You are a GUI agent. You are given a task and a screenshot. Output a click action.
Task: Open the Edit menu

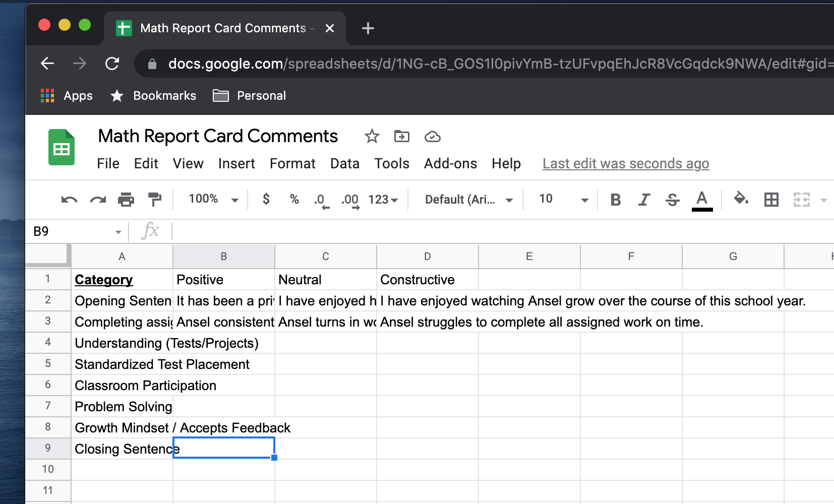[146, 163]
